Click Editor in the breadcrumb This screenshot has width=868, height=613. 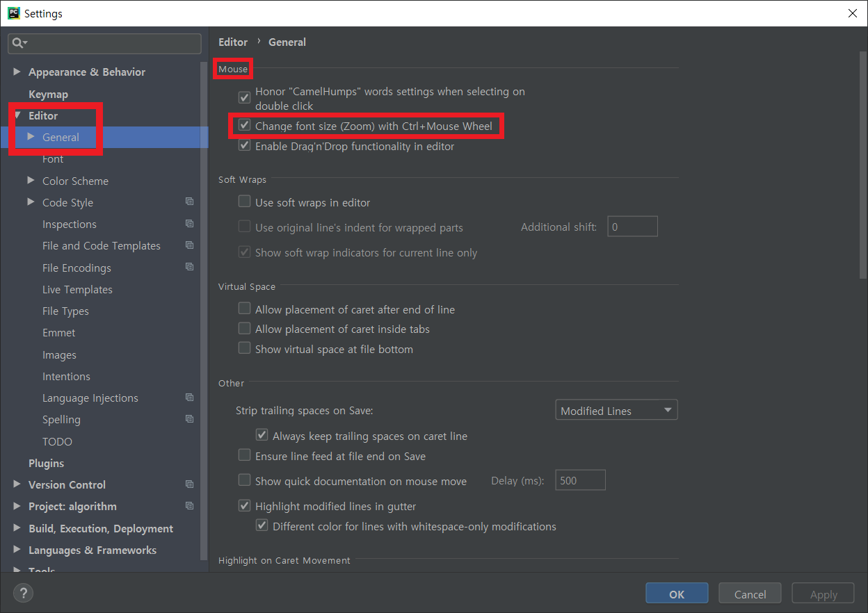(233, 42)
